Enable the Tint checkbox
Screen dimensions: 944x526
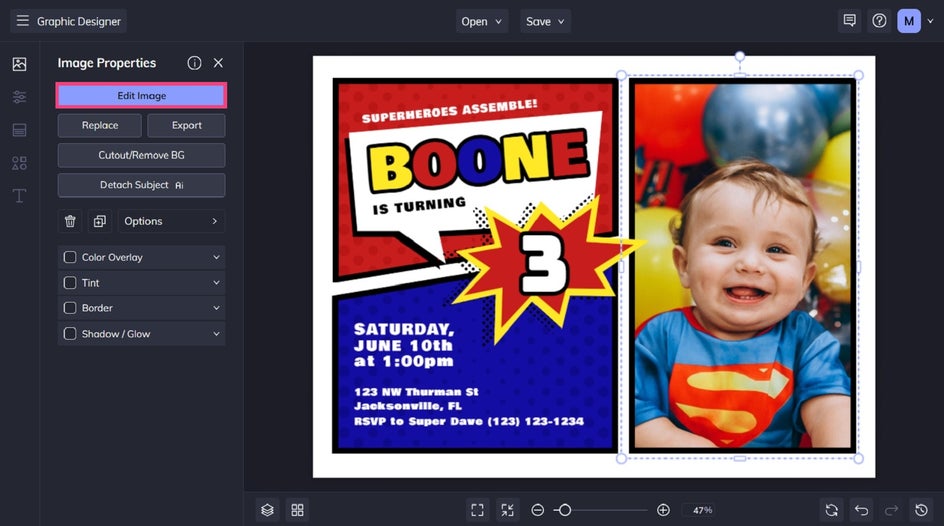click(x=70, y=282)
